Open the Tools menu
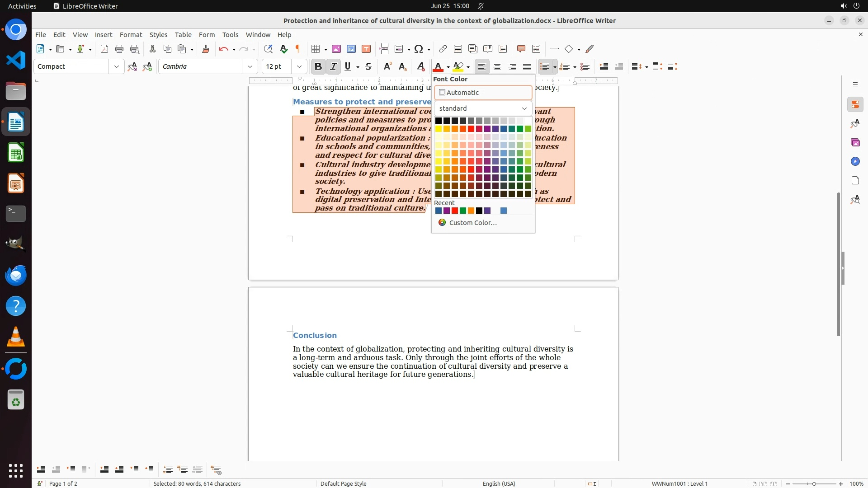This screenshot has width=868, height=488. click(x=230, y=35)
